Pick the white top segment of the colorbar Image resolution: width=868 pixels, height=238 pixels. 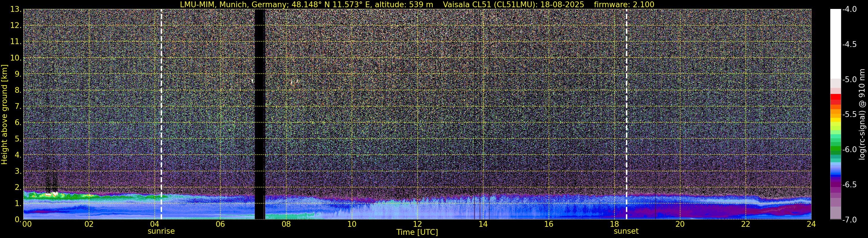coord(835,44)
